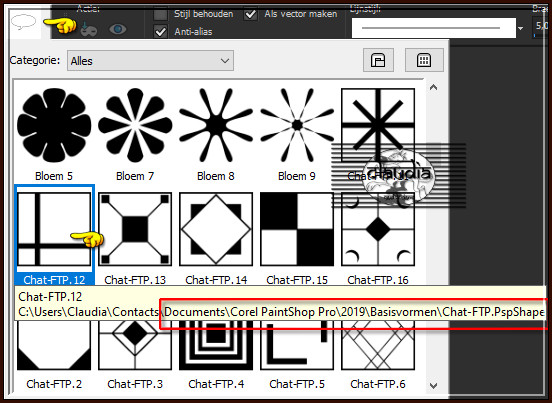Click the Chat-FTP.13 label text
The image size is (552, 403).
[x=135, y=280]
